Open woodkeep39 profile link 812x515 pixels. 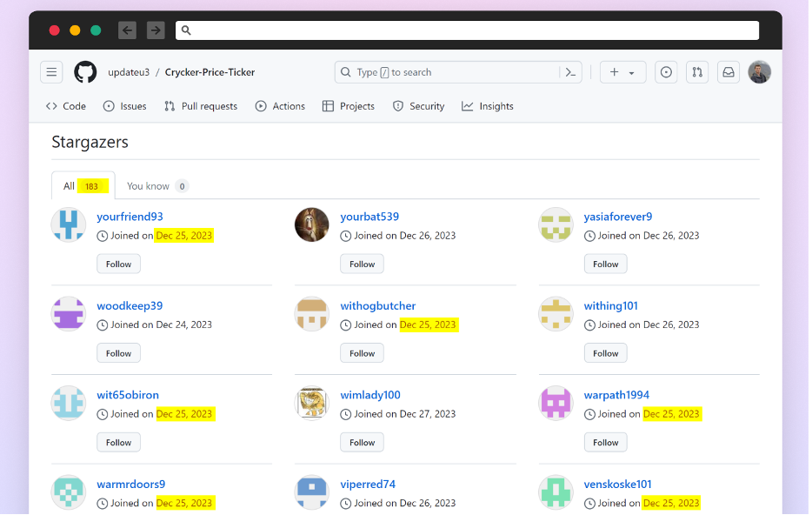point(130,305)
